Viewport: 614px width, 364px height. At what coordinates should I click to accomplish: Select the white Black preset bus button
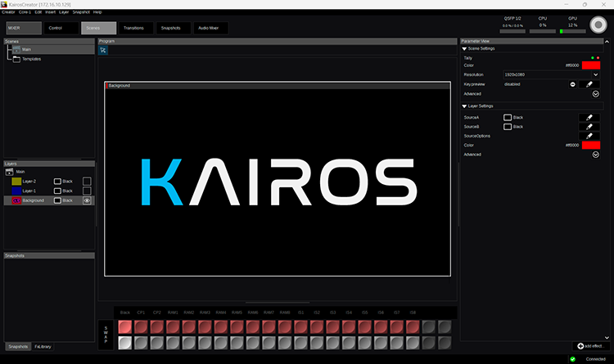click(x=125, y=343)
